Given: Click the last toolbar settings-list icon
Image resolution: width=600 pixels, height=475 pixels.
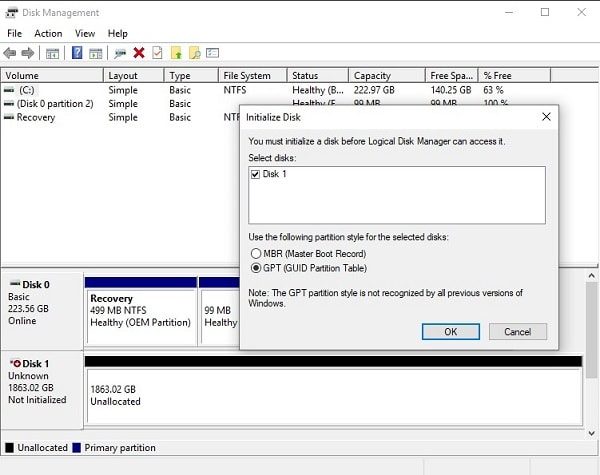Looking at the screenshot, I should tap(212, 53).
